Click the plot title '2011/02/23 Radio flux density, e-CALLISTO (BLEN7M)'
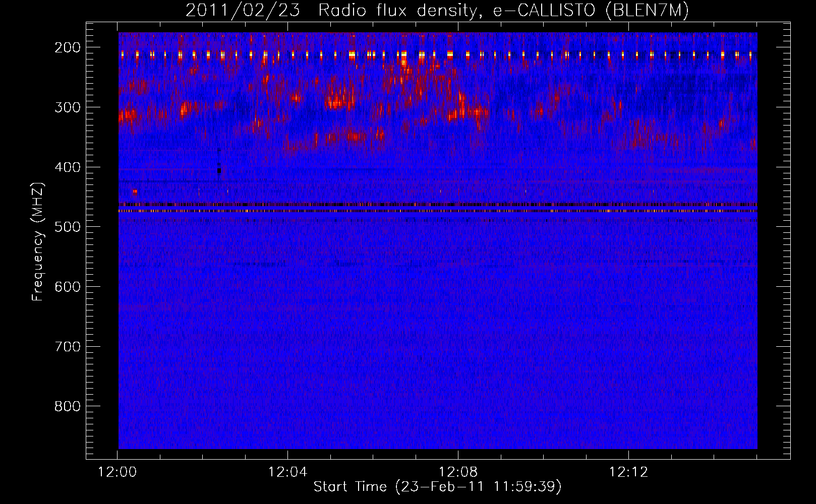Image resolution: width=816 pixels, height=504 pixels. point(437,11)
